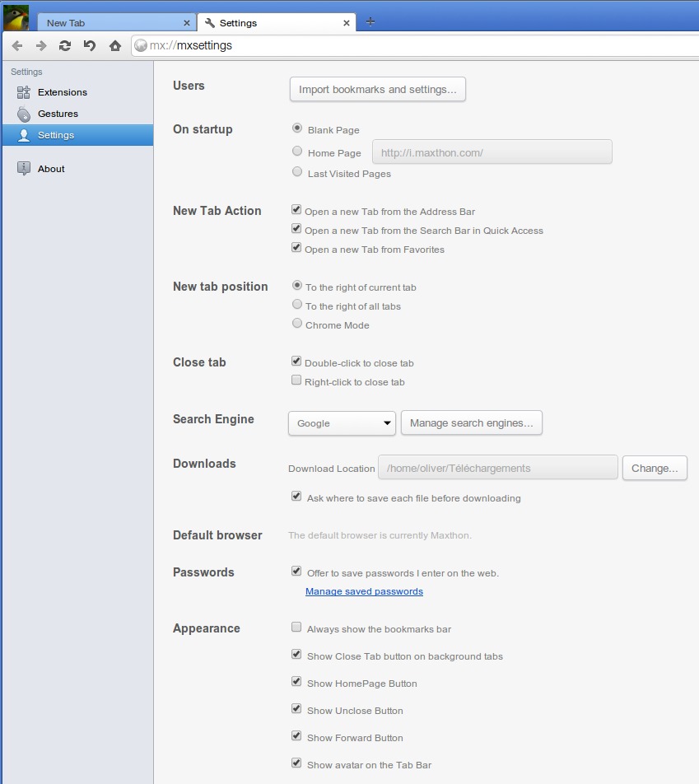Click the Download Location label

tap(332, 469)
